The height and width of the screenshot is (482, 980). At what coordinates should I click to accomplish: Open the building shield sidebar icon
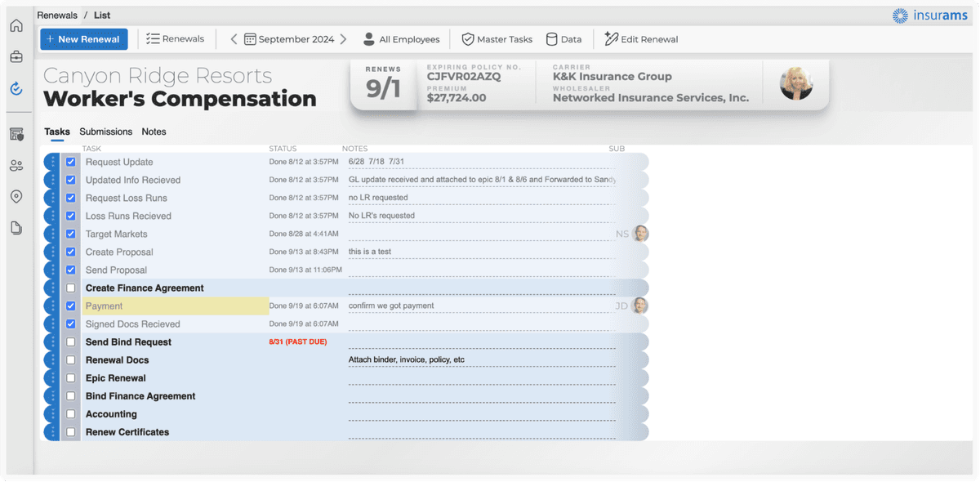click(x=16, y=134)
